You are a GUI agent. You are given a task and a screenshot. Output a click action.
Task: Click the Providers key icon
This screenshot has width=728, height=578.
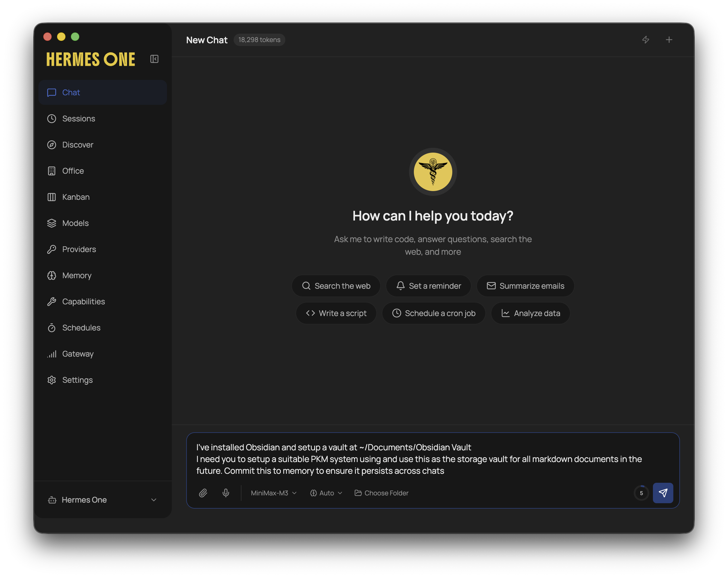[x=52, y=249]
